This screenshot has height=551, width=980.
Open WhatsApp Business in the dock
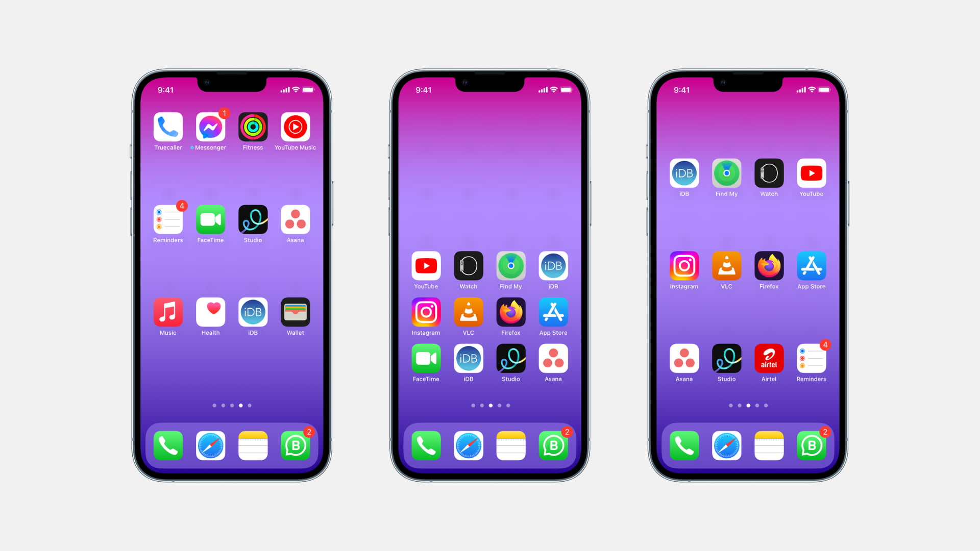tap(295, 445)
